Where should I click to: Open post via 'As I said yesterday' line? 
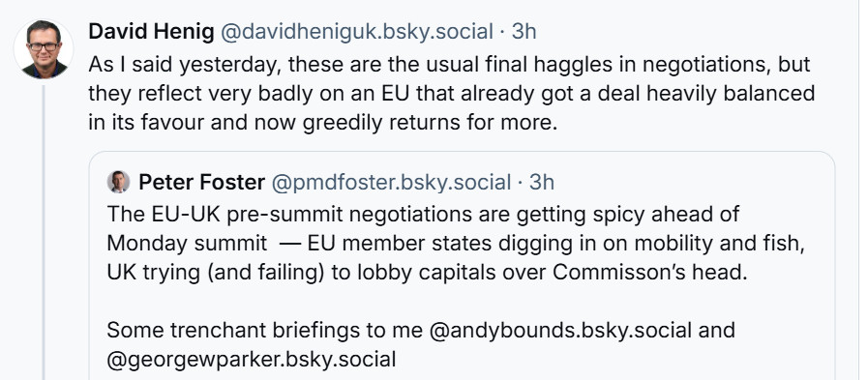pos(449,64)
